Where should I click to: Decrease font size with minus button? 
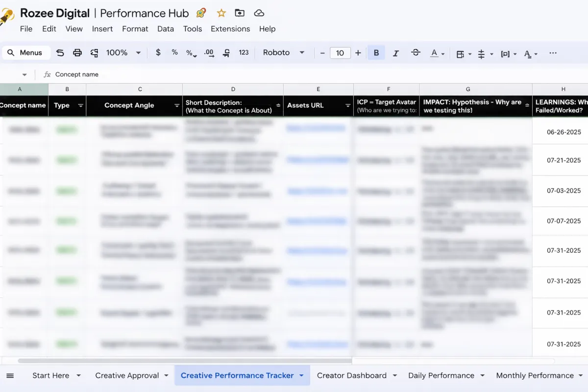coord(322,53)
